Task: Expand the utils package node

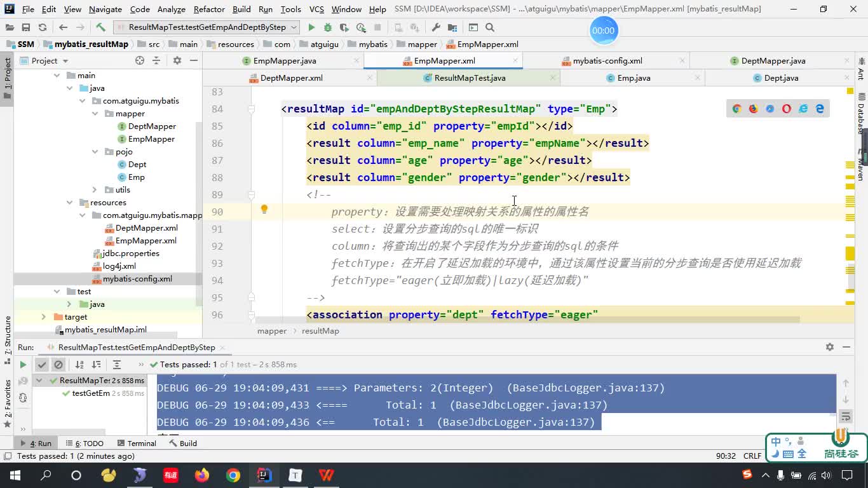Action: [x=95, y=190]
